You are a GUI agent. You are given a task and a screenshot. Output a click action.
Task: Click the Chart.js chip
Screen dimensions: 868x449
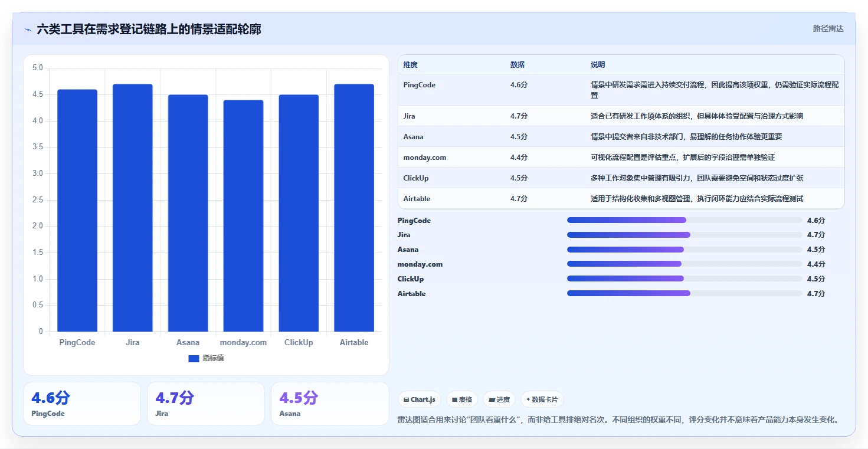coord(420,399)
